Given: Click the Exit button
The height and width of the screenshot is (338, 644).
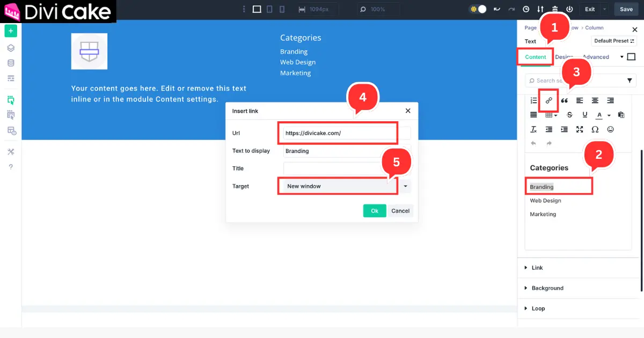Looking at the screenshot, I should pyautogui.click(x=590, y=9).
